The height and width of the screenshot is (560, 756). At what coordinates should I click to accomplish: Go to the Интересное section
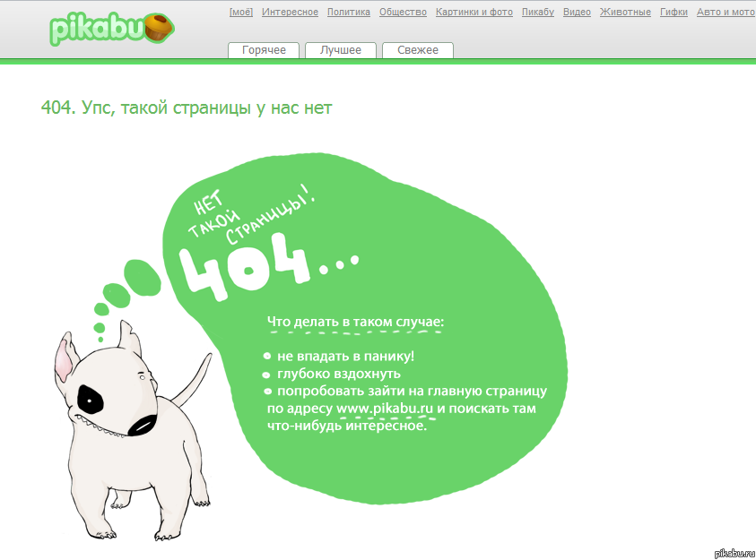[x=290, y=13]
